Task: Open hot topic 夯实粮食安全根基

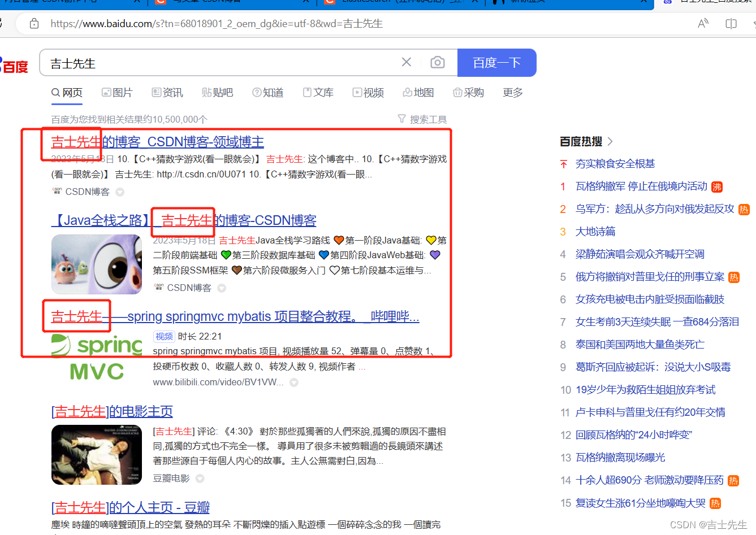Action: [x=615, y=164]
